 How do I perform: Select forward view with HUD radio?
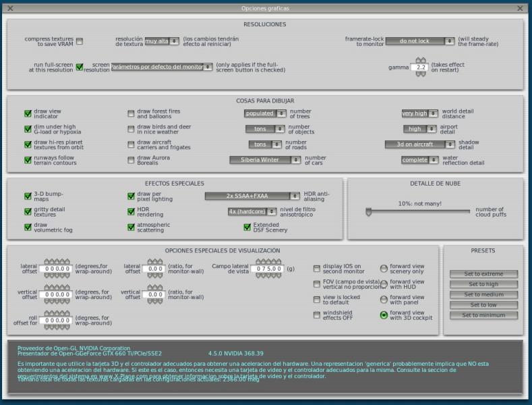coord(384,284)
